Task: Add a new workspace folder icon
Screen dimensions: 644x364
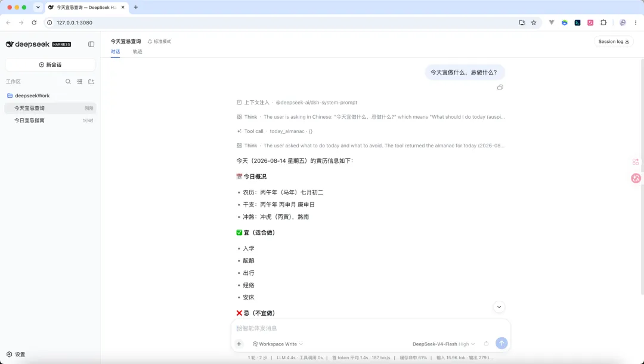Action: coord(91,82)
